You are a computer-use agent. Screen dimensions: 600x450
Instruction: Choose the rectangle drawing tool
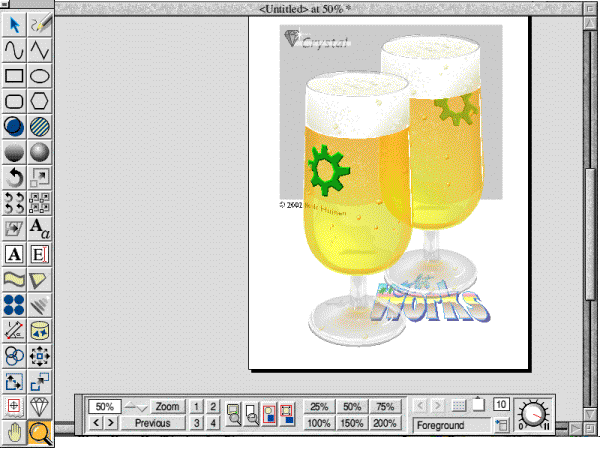14,75
